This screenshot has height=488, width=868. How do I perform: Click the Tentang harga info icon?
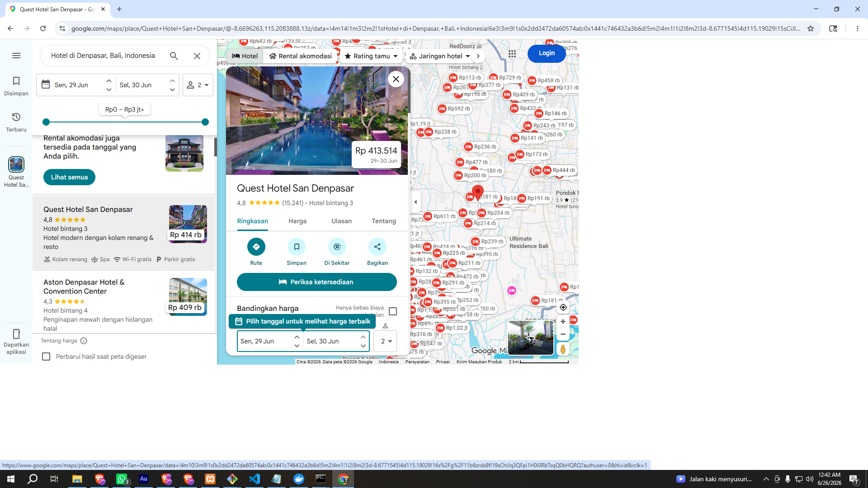click(x=84, y=341)
